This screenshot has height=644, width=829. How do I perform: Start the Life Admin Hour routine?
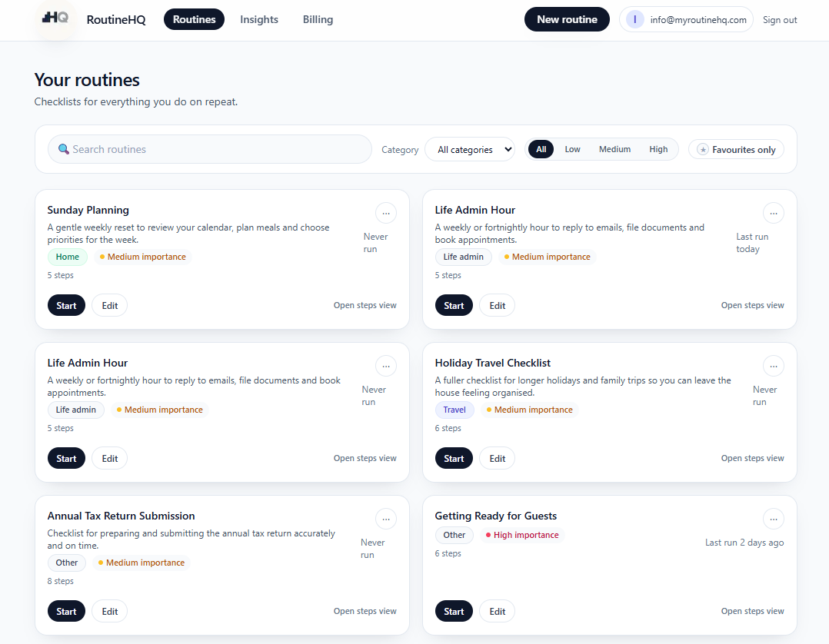454,305
